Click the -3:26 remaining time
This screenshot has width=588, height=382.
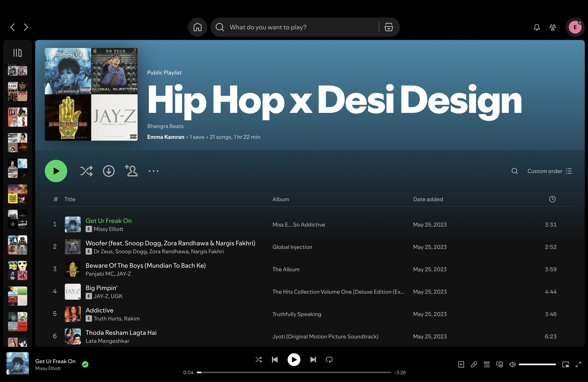400,372
